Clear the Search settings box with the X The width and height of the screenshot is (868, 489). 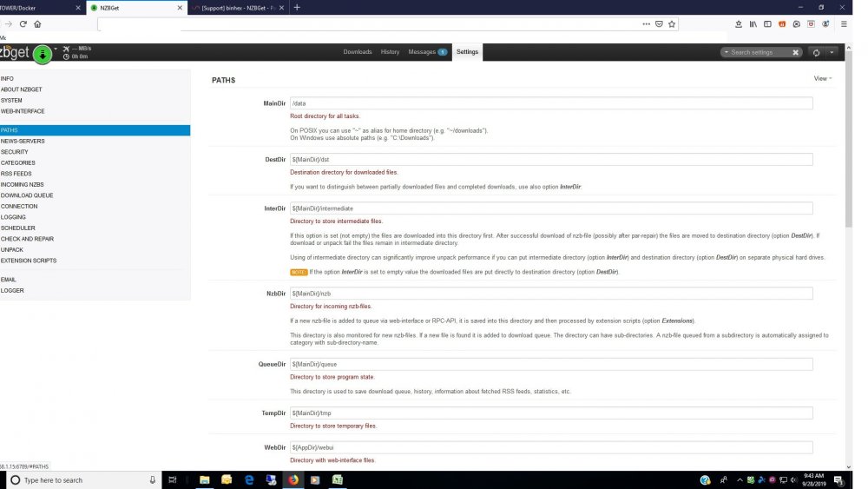pyautogui.click(x=795, y=52)
